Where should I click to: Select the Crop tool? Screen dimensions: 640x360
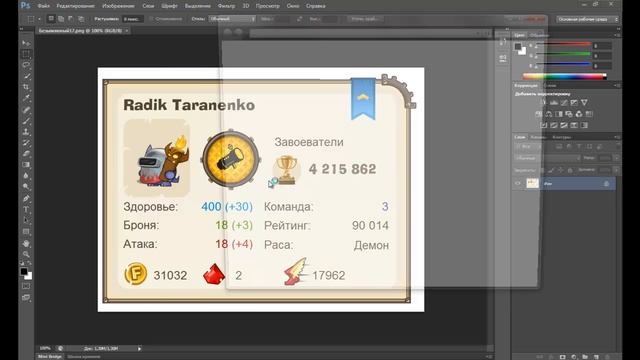(x=26, y=87)
